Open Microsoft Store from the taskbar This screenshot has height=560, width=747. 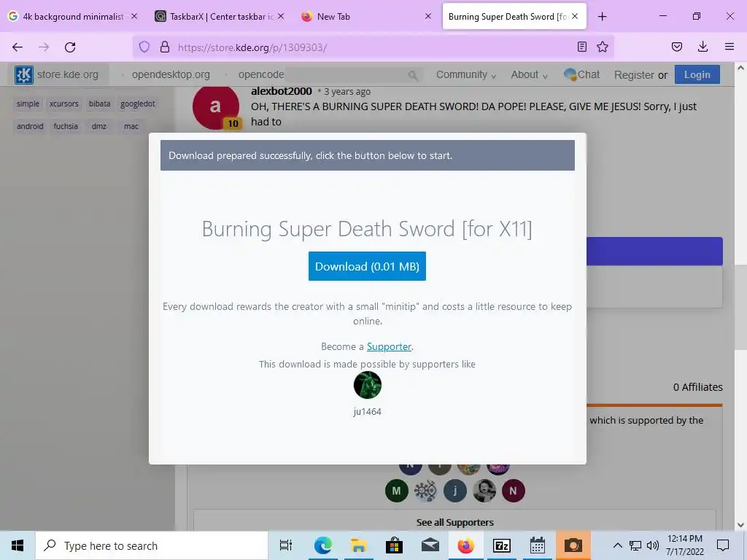(x=394, y=545)
